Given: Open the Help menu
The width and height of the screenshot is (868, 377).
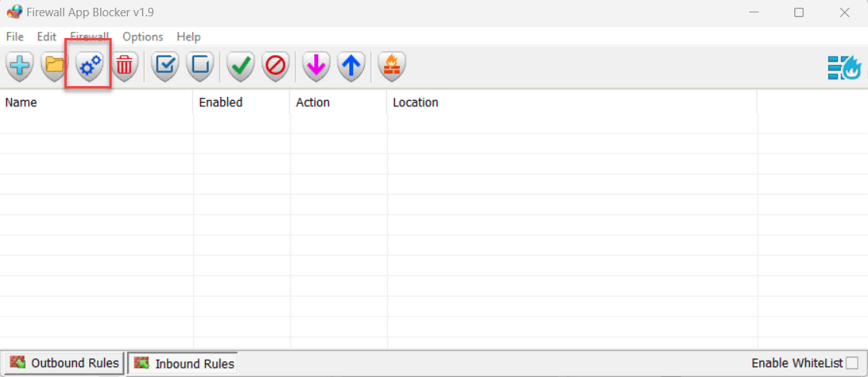Looking at the screenshot, I should [x=188, y=36].
